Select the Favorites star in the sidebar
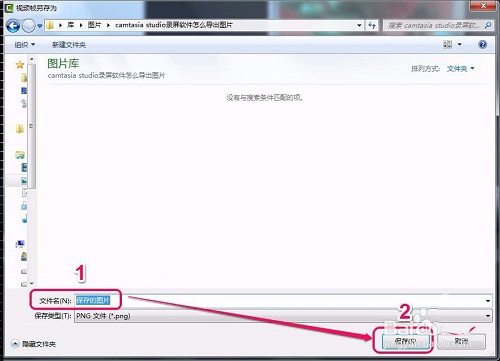 (20, 64)
